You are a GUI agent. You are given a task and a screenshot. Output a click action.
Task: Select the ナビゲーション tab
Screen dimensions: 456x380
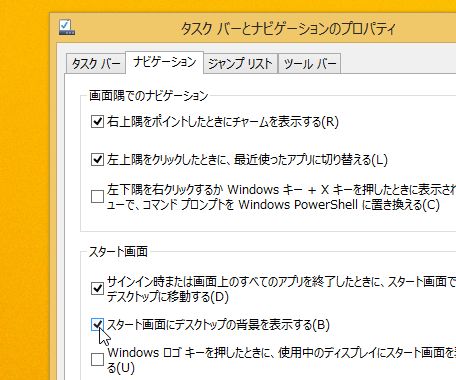tap(164, 62)
